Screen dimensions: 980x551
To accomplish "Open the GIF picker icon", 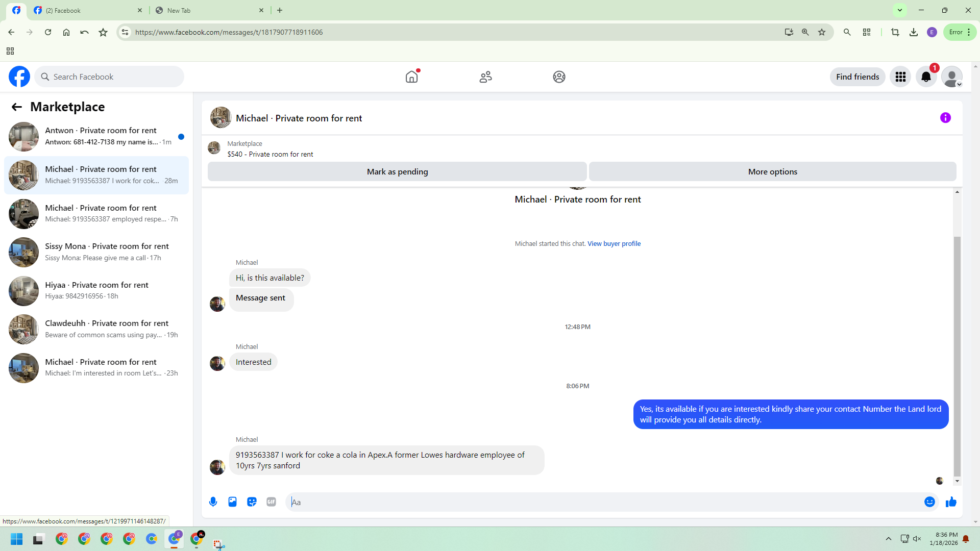I will (271, 502).
